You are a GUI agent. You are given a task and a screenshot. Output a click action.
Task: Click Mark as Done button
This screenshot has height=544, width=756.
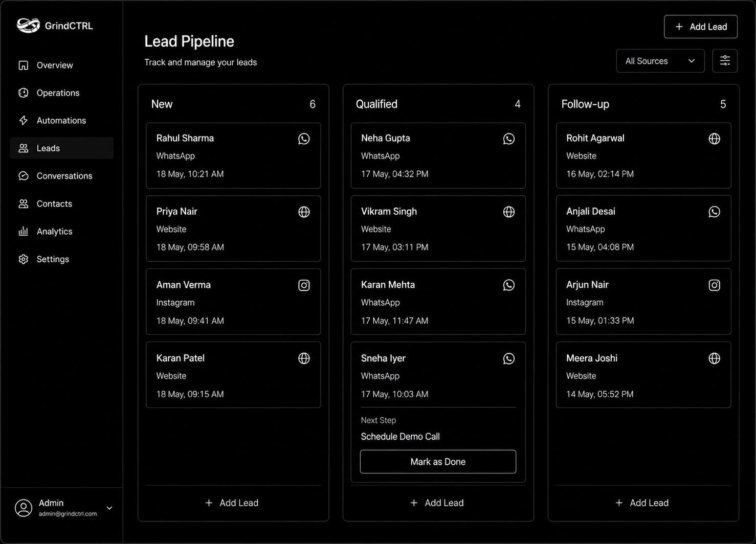tap(438, 462)
